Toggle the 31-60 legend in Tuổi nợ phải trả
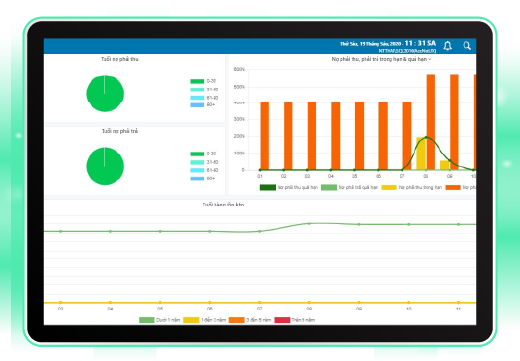Image resolution: width=520 pixels, height=361 pixels. pyautogui.click(x=204, y=162)
